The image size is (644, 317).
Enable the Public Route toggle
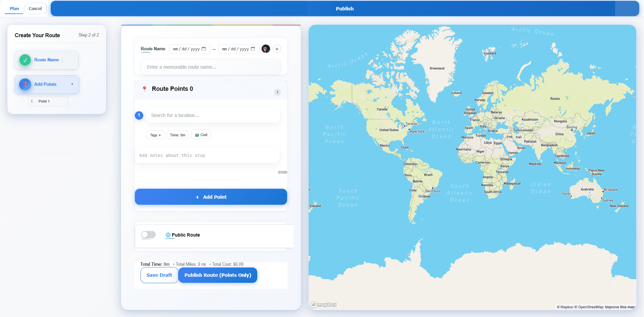(148, 235)
